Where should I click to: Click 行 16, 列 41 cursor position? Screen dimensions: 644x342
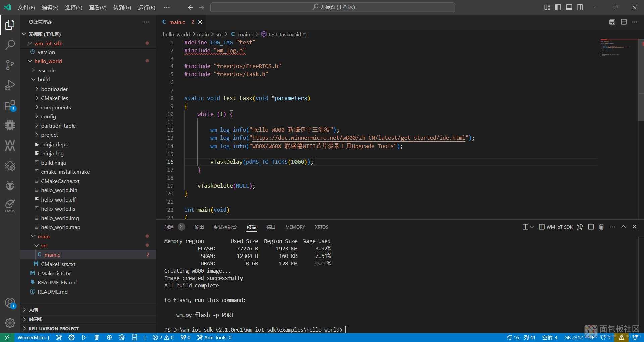(x=521, y=337)
